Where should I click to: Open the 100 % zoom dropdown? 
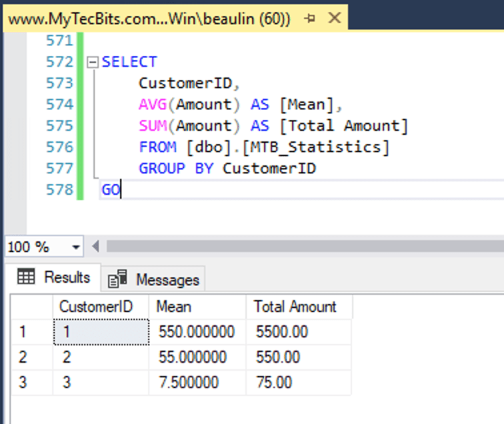click(75, 247)
